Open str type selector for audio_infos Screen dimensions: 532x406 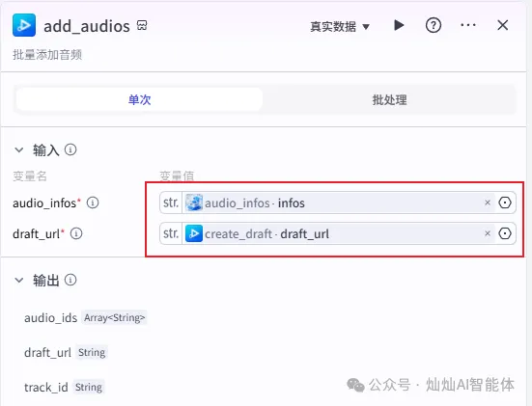(x=171, y=203)
